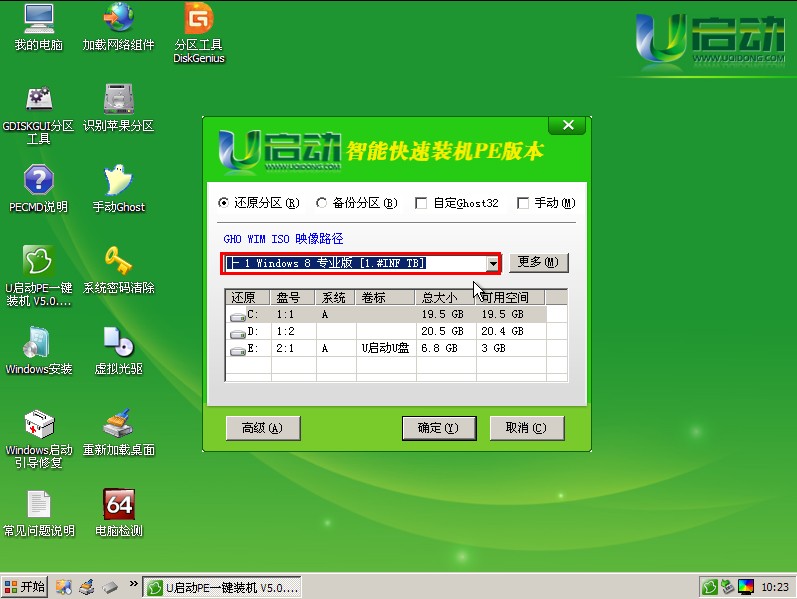
Task: Launch the Windows安装 icon
Action: tap(39, 351)
